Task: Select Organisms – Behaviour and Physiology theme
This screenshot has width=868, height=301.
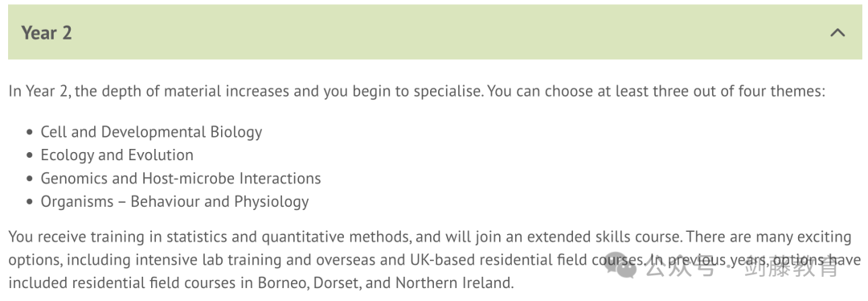Action: click(174, 202)
